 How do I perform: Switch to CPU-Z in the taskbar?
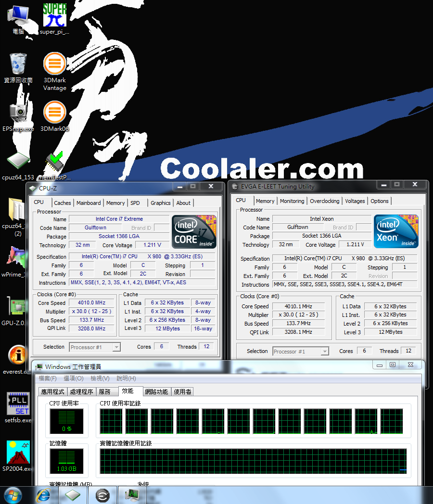pyautogui.click(x=73, y=495)
